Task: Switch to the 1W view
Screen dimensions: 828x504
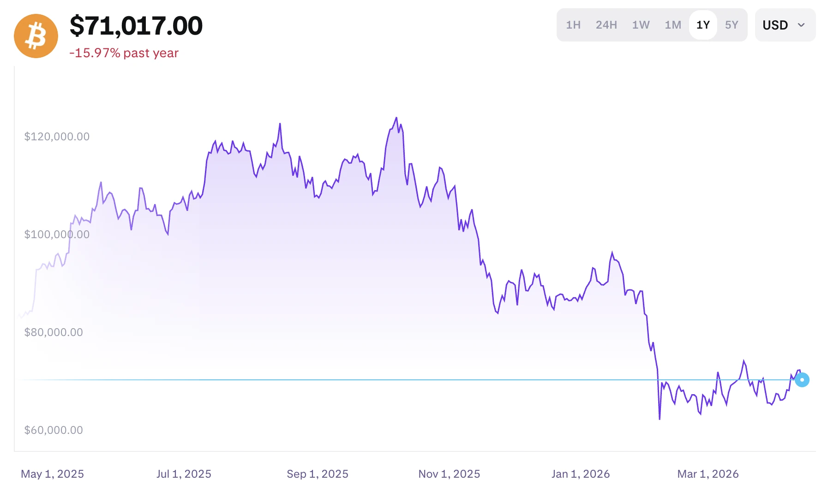Action: pyautogui.click(x=641, y=25)
